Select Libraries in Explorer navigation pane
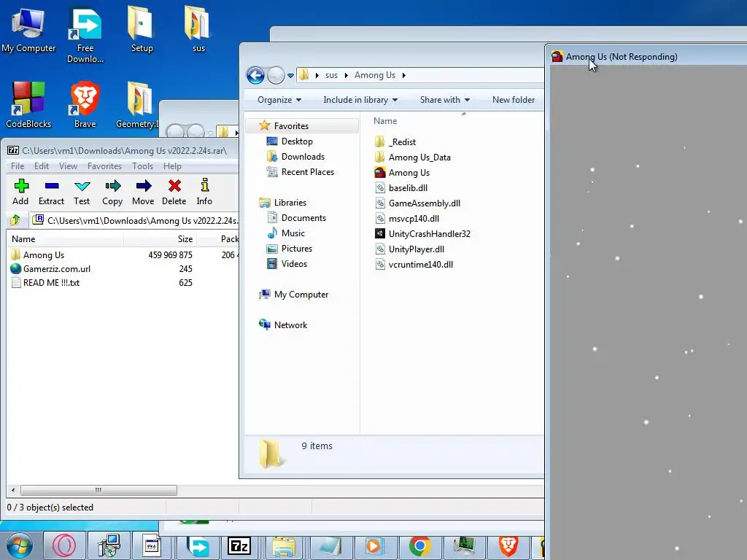The width and height of the screenshot is (747, 560). point(290,203)
